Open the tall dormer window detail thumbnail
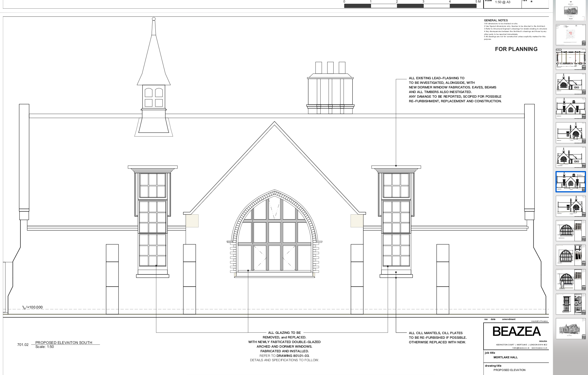This screenshot has width=588, height=375. coord(570,304)
